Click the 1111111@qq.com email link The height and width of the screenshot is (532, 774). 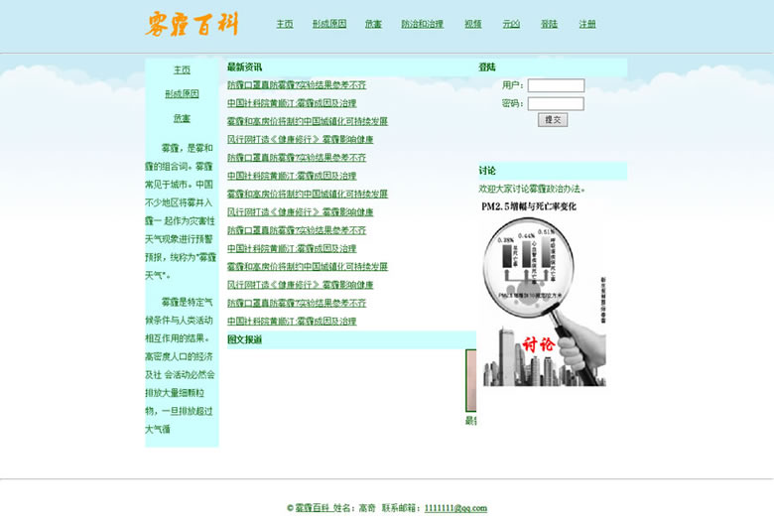point(455,508)
